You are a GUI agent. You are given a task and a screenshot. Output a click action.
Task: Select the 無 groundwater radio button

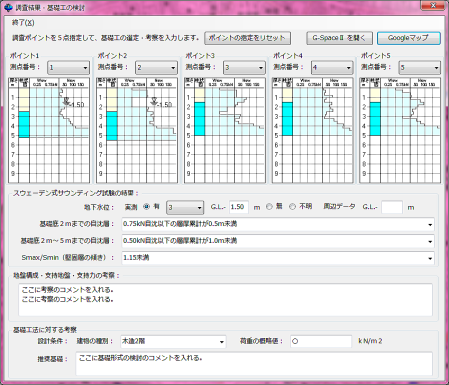269,207
